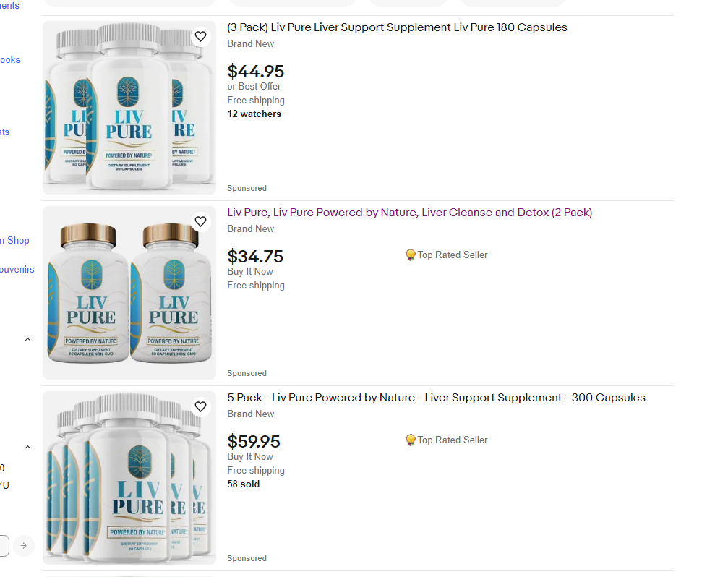Open the 2 Pack gold-cap bottles image
The height and width of the screenshot is (577, 728).
129,293
